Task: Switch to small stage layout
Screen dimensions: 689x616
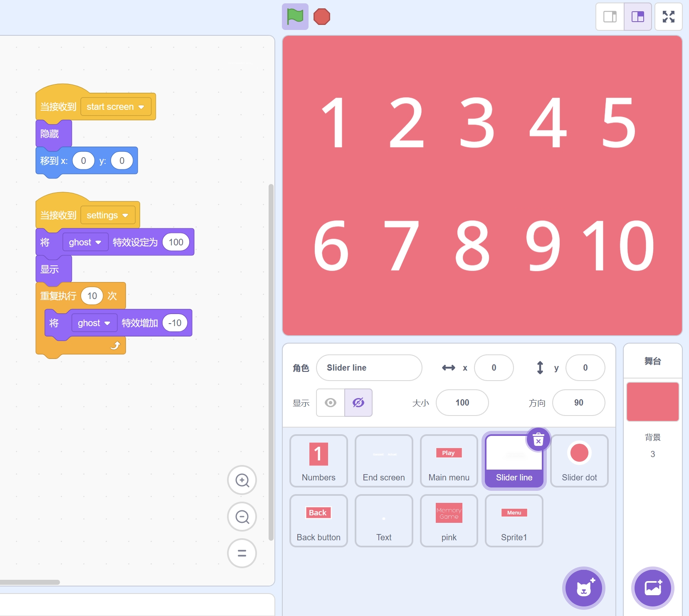Action: [610, 17]
